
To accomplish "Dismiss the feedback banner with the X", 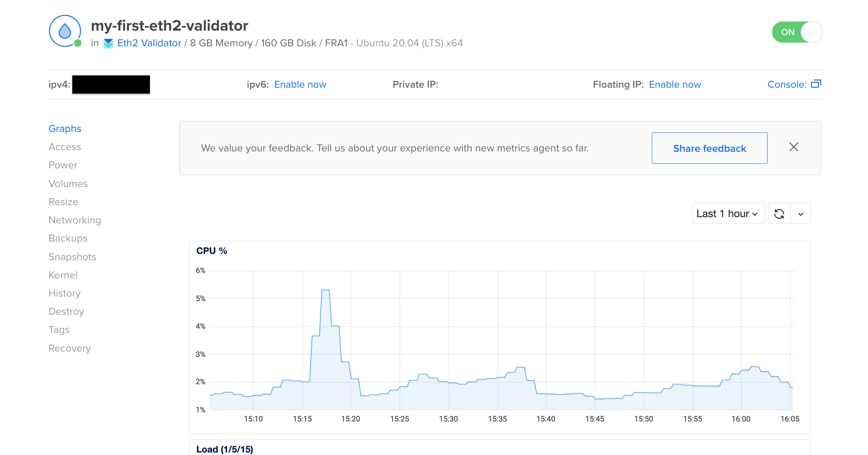I will coord(794,147).
